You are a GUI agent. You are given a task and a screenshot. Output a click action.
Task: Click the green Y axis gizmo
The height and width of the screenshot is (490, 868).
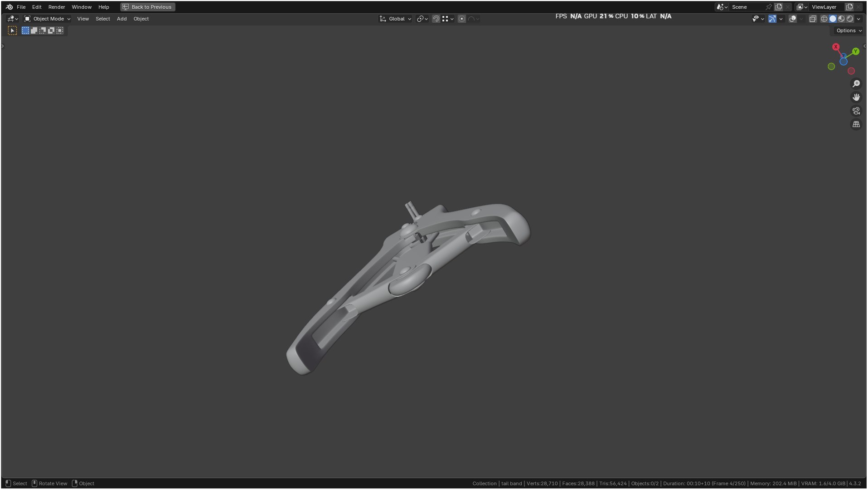(x=856, y=51)
